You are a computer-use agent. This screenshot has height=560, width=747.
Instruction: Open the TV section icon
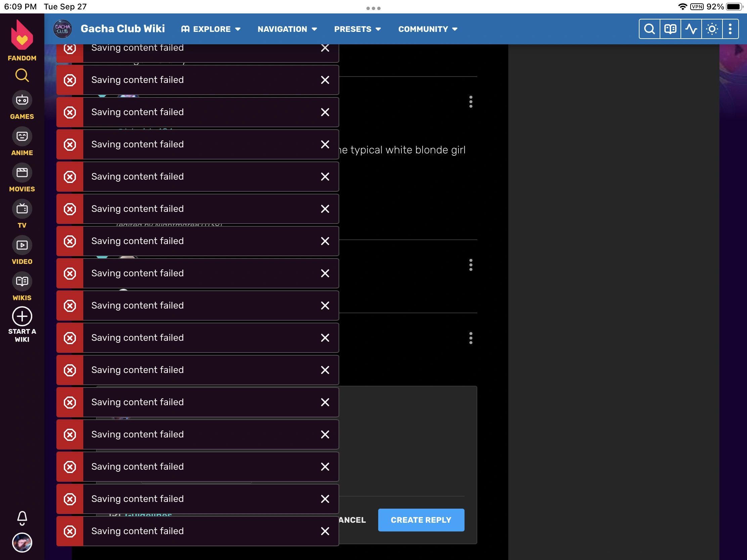pyautogui.click(x=22, y=209)
